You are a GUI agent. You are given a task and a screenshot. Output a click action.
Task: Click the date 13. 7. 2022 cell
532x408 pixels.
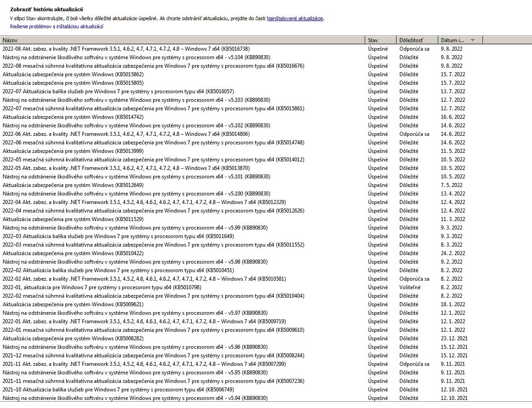pyautogui.click(x=453, y=91)
